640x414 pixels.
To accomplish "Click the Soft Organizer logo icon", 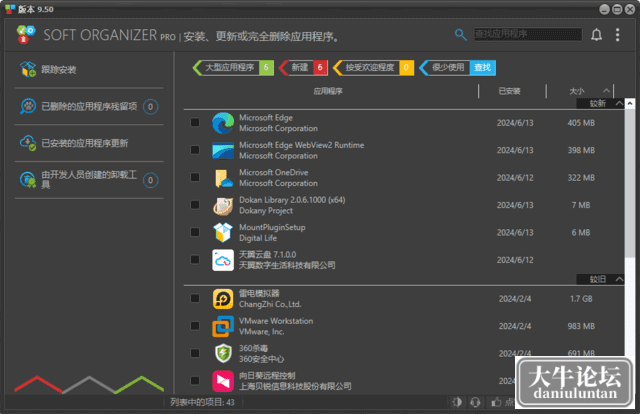I will [26, 35].
